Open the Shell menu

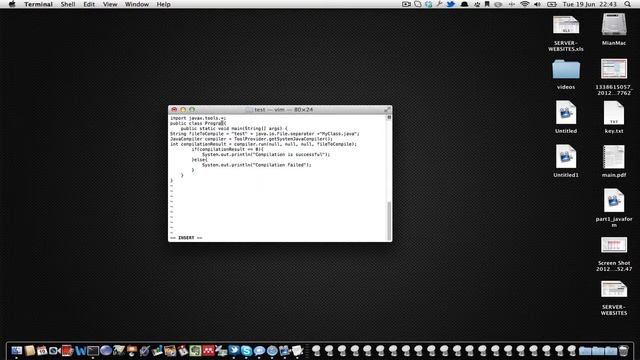click(68, 4)
